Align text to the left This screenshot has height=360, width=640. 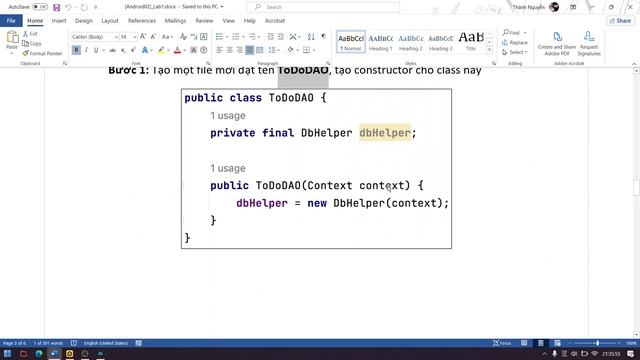220,50
